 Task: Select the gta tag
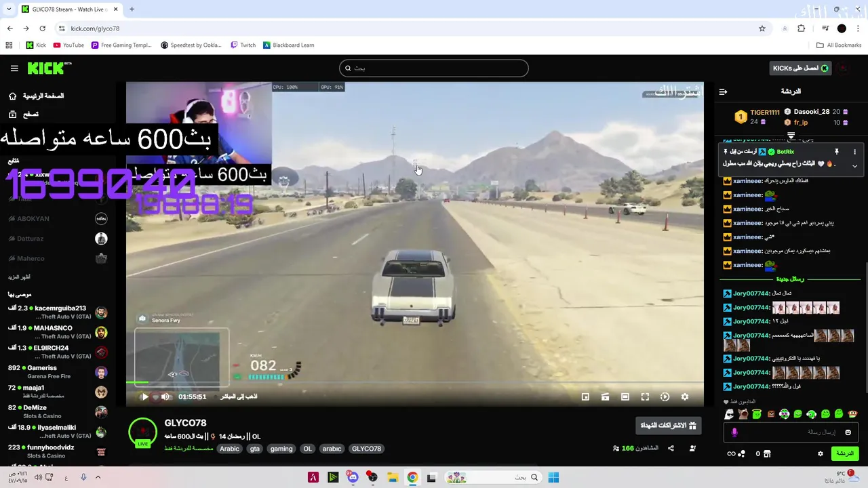point(254,449)
